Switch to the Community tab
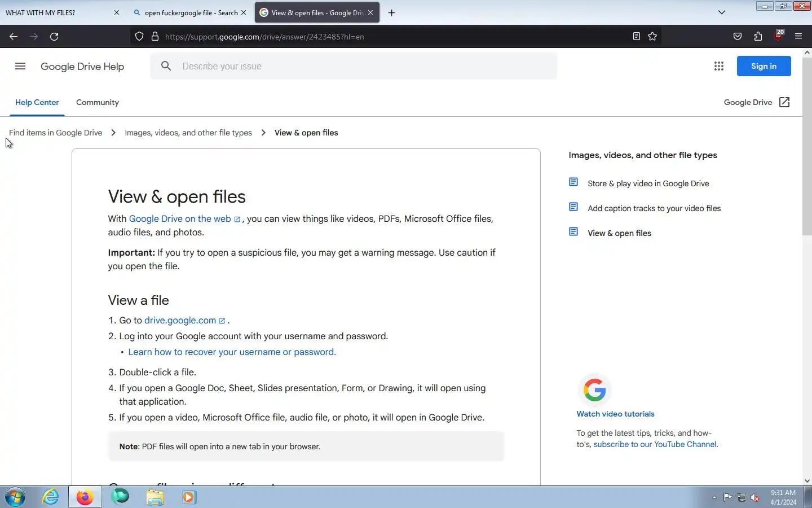The image size is (812, 508). [x=98, y=103]
